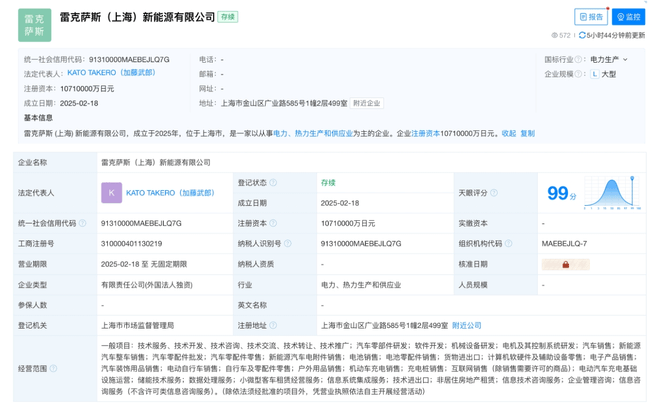Screen dimensions: 660x403
Task: Click the 雷克萨斯 company logo badge
Action: click(35, 25)
